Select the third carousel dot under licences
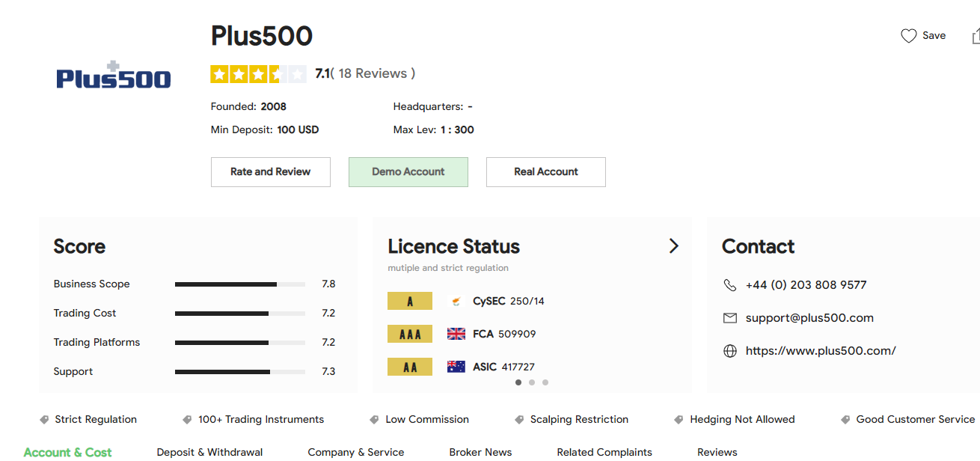This screenshot has width=980, height=461. (545, 382)
